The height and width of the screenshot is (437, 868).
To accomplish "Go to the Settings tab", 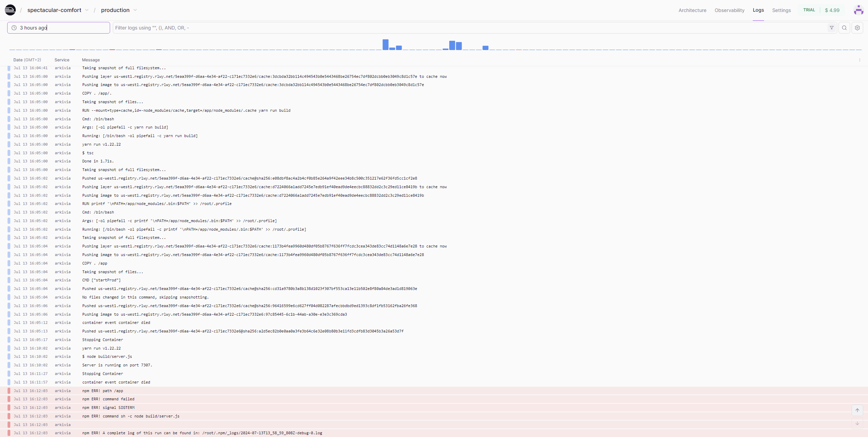I will pyautogui.click(x=781, y=10).
